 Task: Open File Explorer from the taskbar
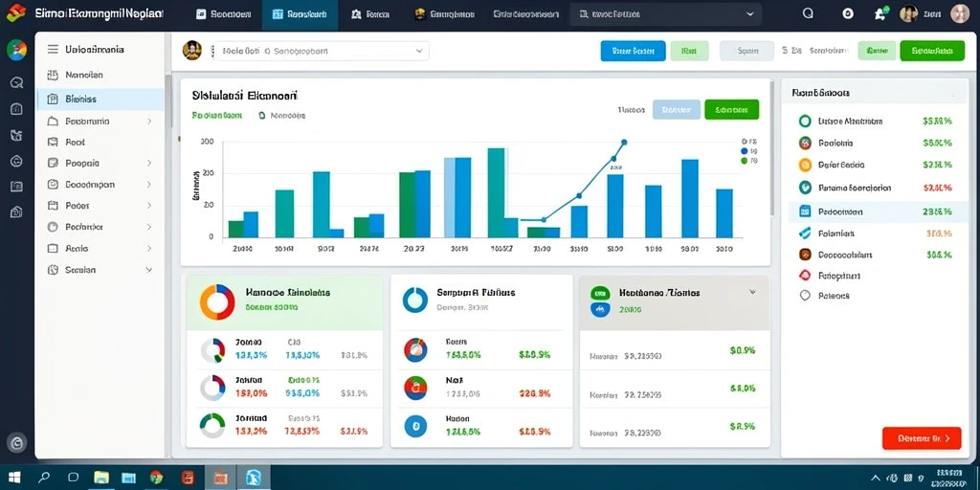[101, 479]
